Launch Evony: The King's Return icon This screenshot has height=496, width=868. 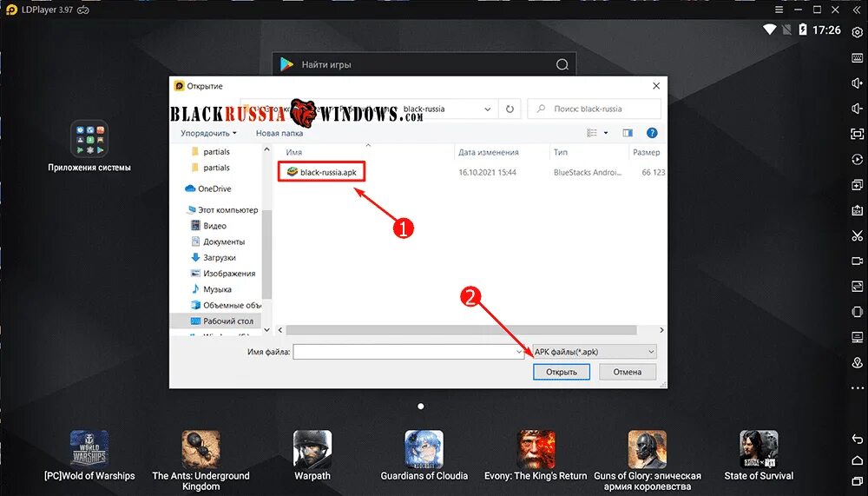(536, 448)
